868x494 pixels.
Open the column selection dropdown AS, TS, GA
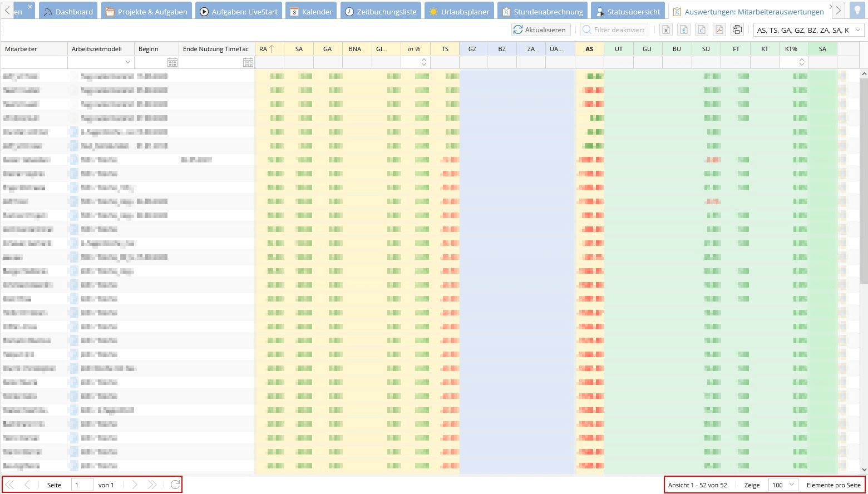(x=808, y=30)
